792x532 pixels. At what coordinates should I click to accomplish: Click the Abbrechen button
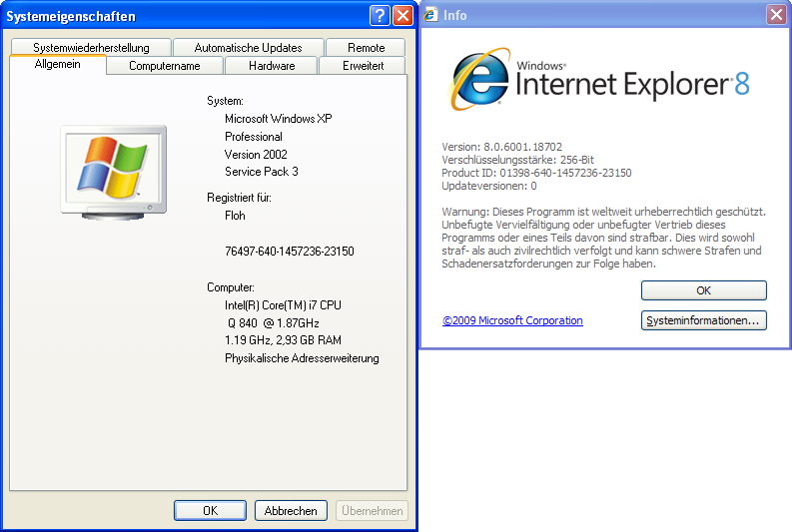[292, 510]
